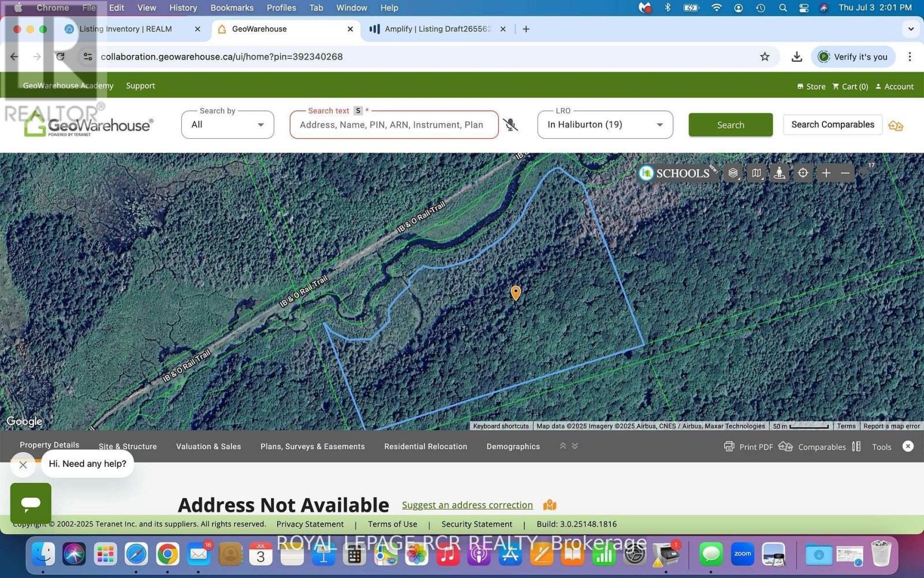Type in the Search text field

coord(394,125)
